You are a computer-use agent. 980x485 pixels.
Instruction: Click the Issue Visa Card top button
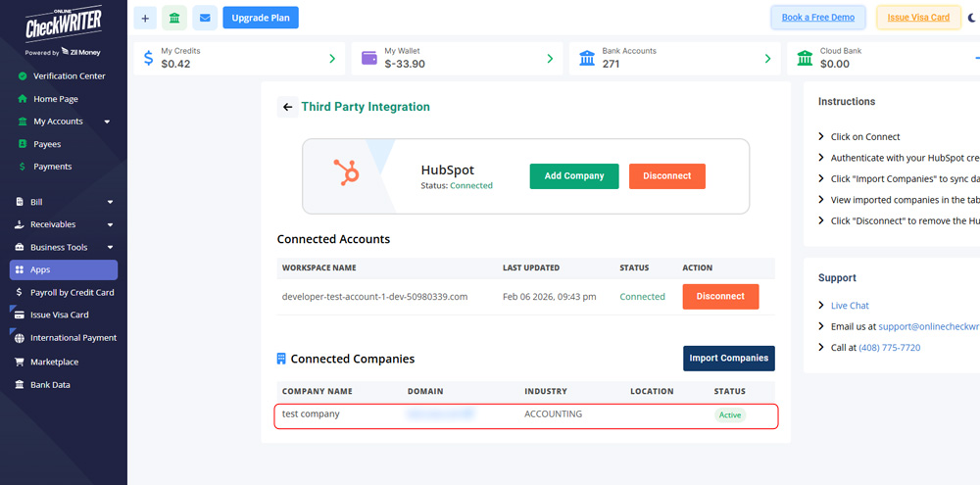[x=918, y=18]
